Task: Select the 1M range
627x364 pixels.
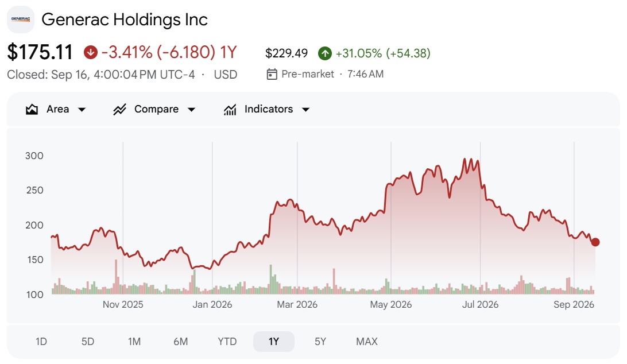Action: (134, 342)
